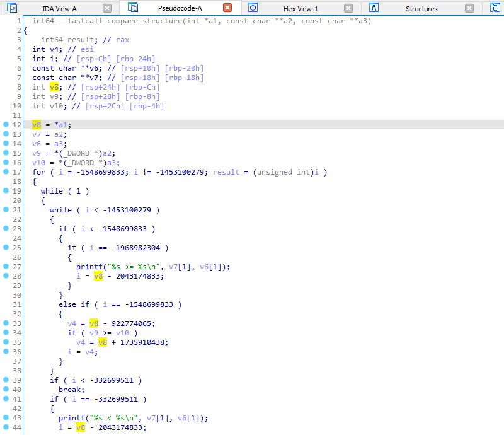Toggle breakpoint dot on line 36

(6, 351)
